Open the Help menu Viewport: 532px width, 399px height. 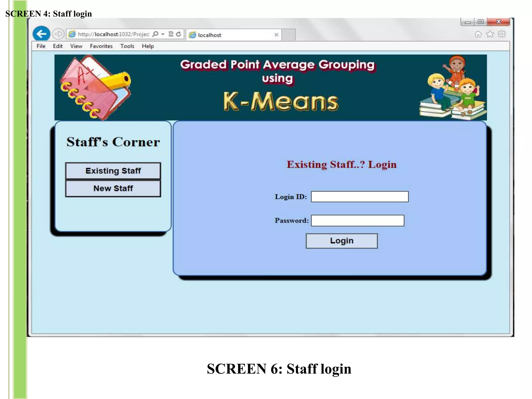click(x=148, y=46)
